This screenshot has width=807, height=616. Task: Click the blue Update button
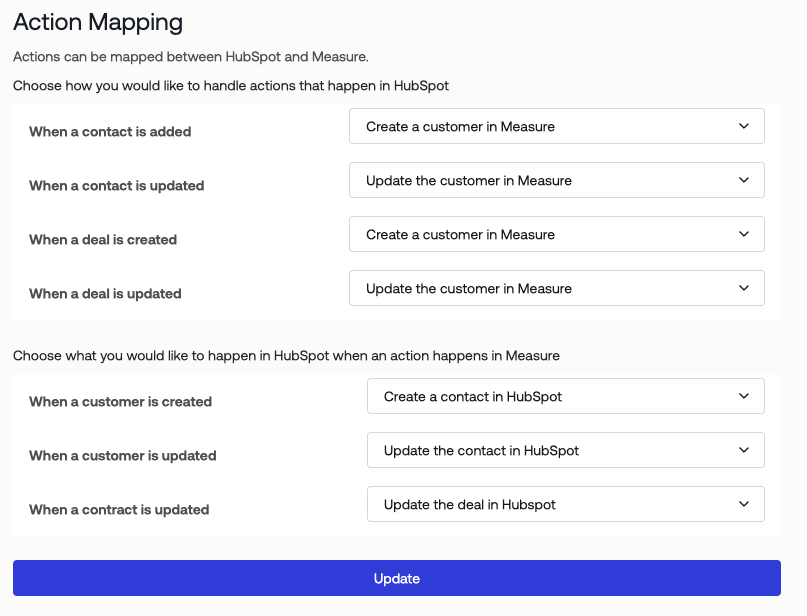tap(397, 578)
